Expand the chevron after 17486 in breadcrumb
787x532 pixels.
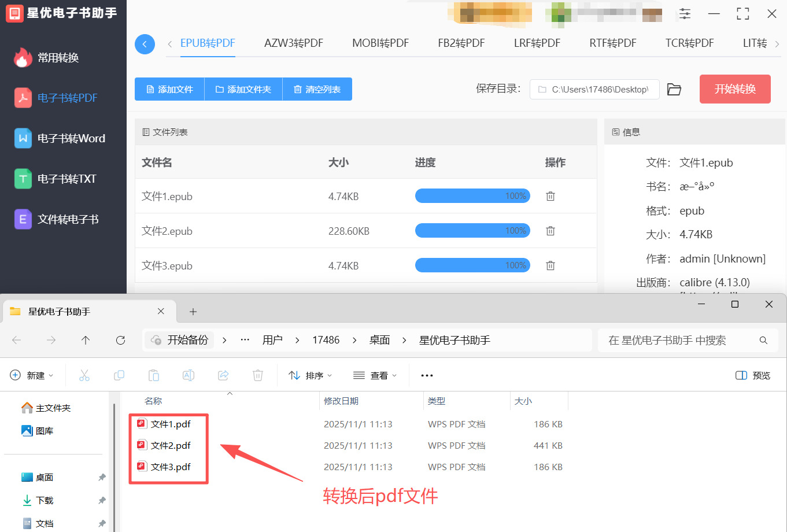355,340
